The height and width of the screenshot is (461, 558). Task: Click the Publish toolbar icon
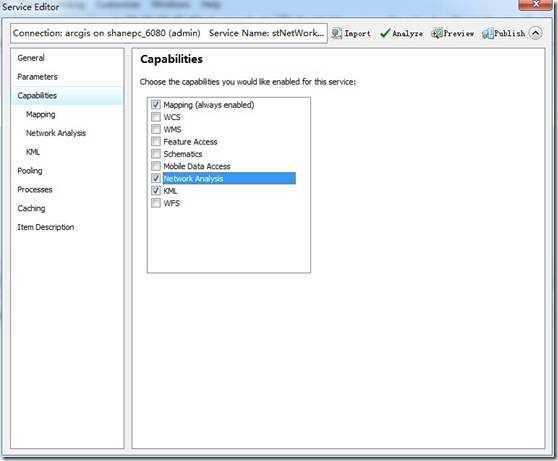[487, 33]
